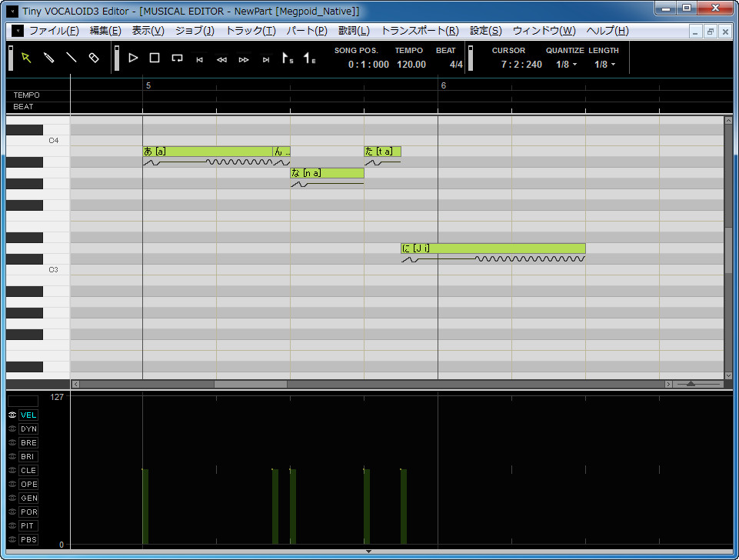Open the トラック(T) menu
This screenshot has height=560, width=739.
tap(251, 31)
